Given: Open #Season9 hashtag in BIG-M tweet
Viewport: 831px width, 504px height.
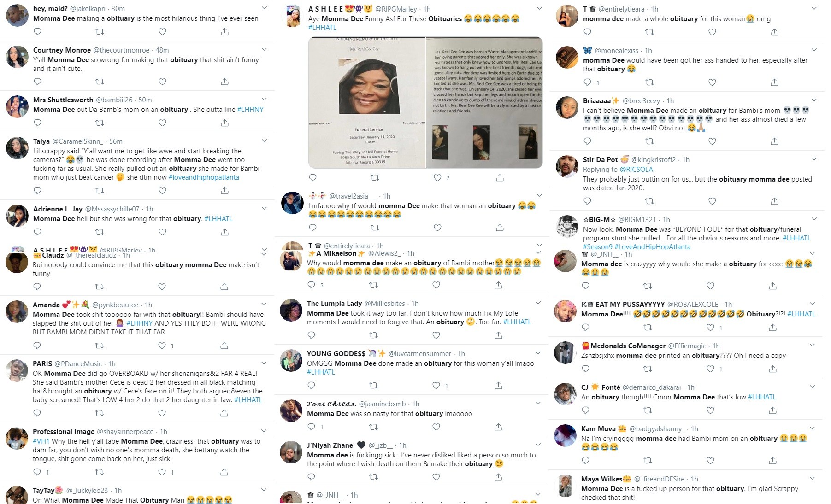Looking at the screenshot, I should pos(598,247).
